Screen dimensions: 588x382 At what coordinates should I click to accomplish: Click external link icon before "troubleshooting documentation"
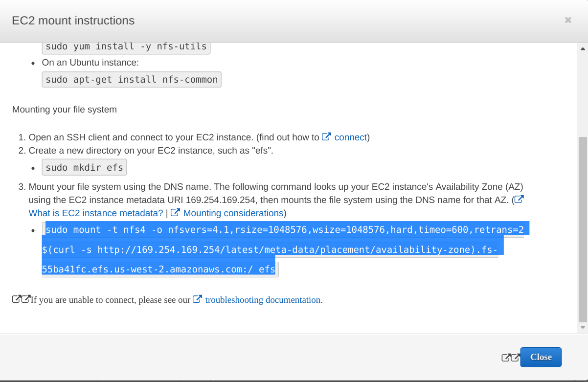(198, 299)
